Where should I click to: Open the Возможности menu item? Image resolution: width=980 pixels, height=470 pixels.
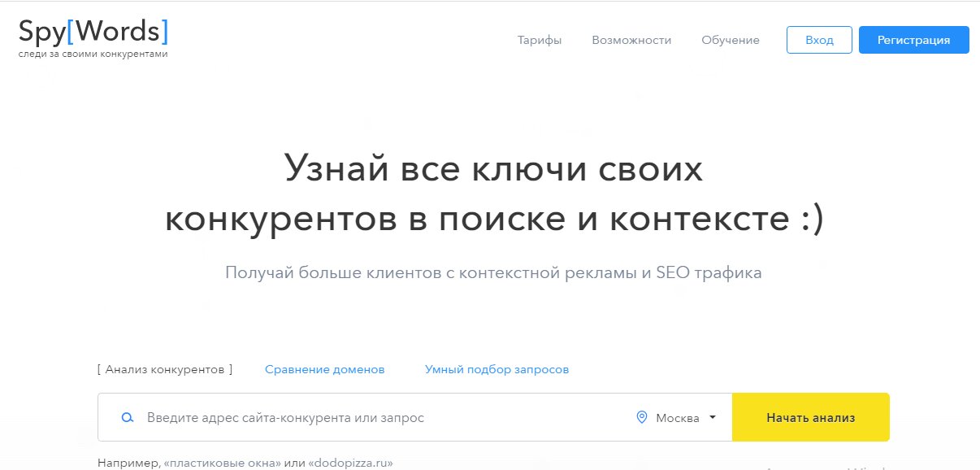coord(632,39)
